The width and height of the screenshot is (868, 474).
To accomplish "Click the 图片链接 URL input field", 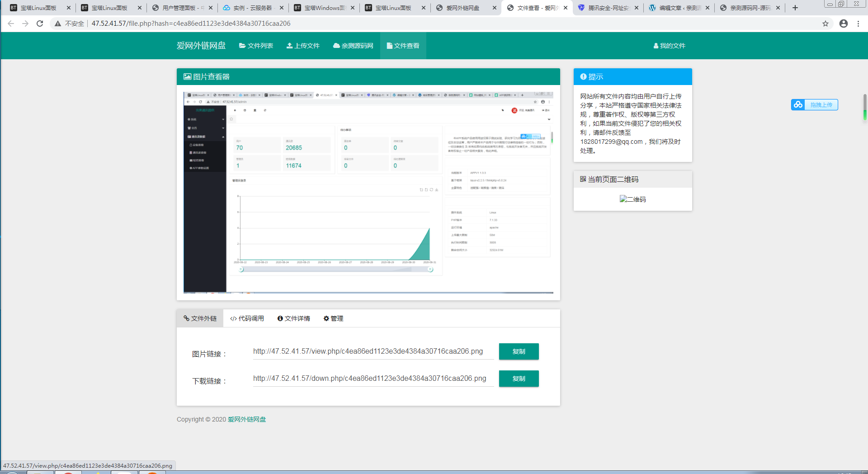I will coord(373,351).
